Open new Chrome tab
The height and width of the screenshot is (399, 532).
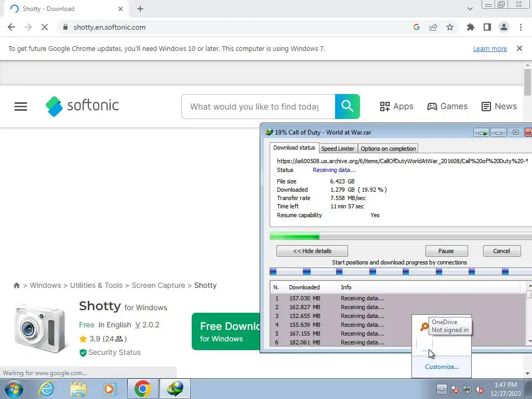(140, 9)
